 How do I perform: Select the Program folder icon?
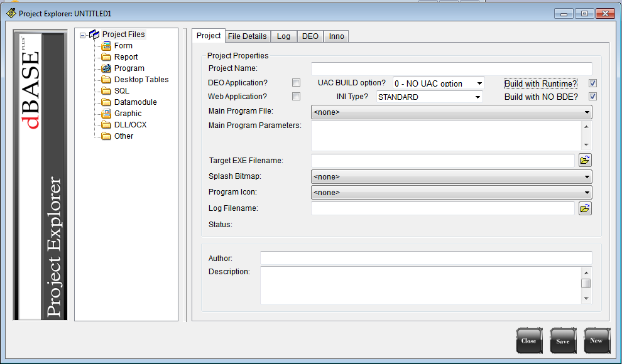click(106, 68)
